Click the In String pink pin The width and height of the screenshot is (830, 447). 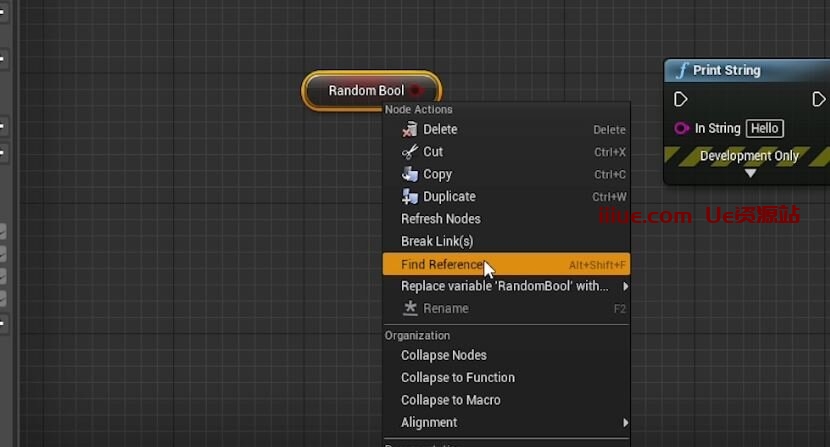(682, 128)
